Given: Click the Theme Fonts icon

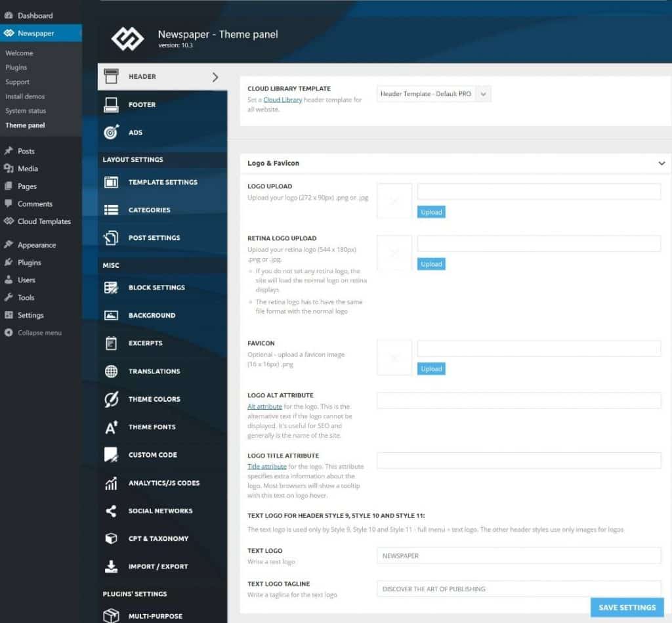Looking at the screenshot, I should 111,427.
